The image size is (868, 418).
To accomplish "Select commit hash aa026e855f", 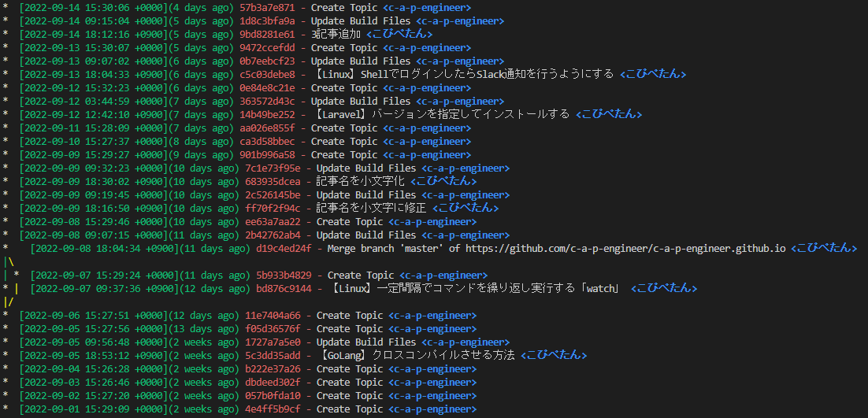I will (x=267, y=128).
